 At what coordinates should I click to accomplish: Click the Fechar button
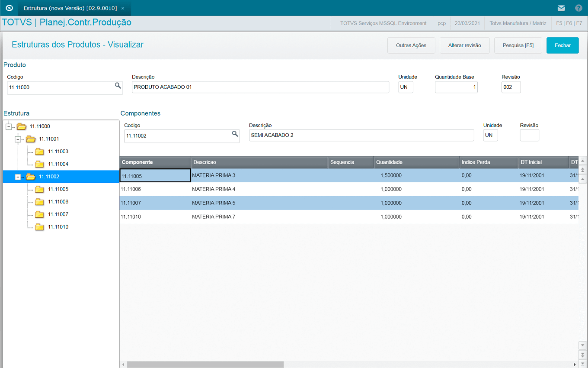[562, 45]
